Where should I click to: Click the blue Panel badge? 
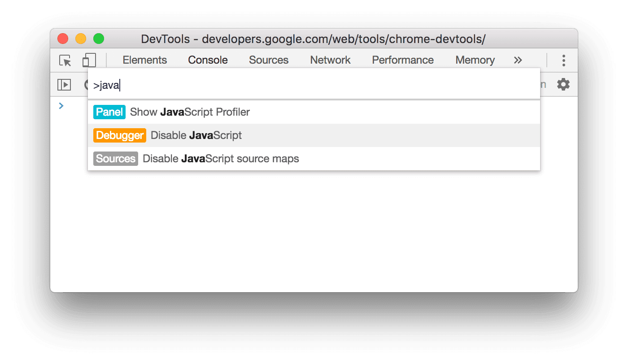point(109,112)
